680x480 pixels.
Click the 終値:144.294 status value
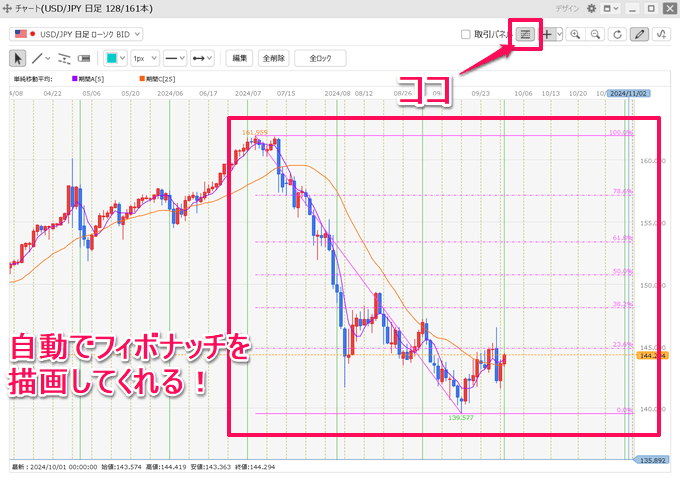(255, 467)
